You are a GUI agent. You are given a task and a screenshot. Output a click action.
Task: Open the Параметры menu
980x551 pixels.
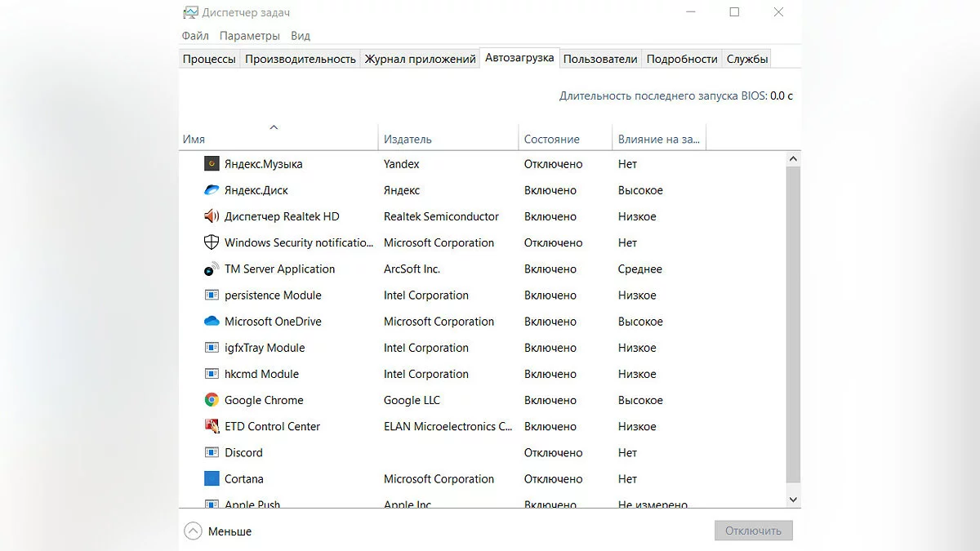coord(249,36)
